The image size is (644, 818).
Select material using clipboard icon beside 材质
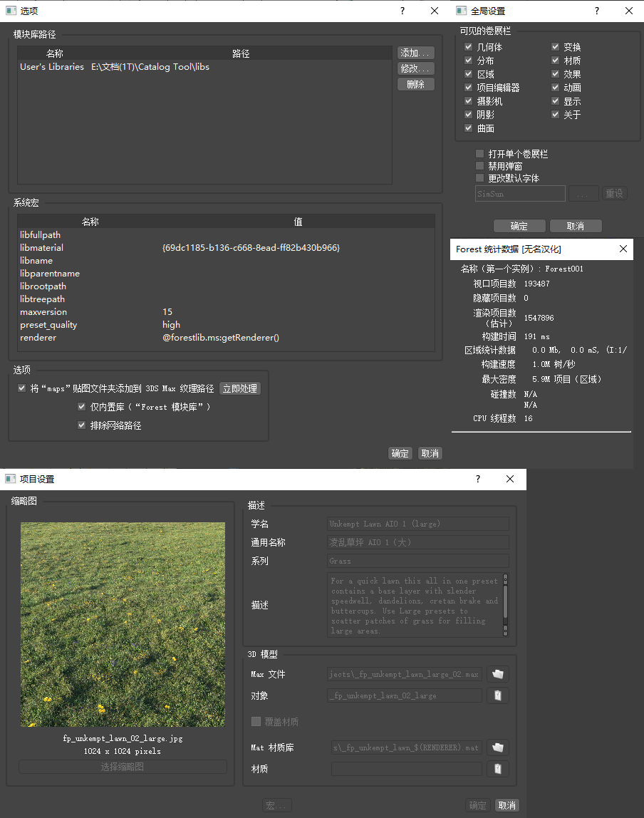tap(497, 768)
